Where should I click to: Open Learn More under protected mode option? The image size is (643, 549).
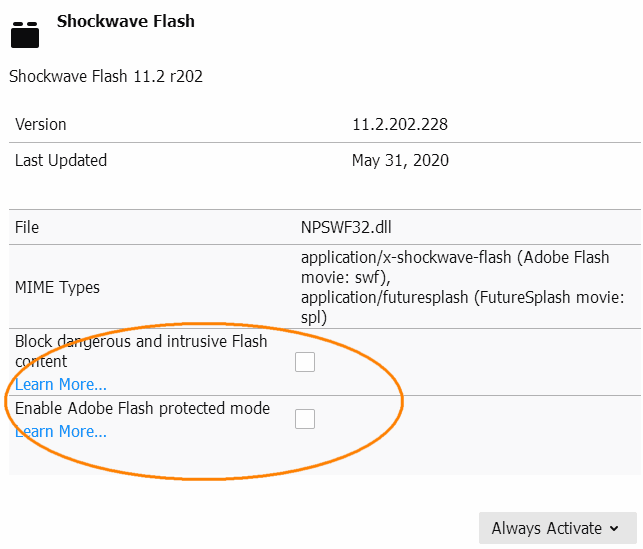click(61, 431)
